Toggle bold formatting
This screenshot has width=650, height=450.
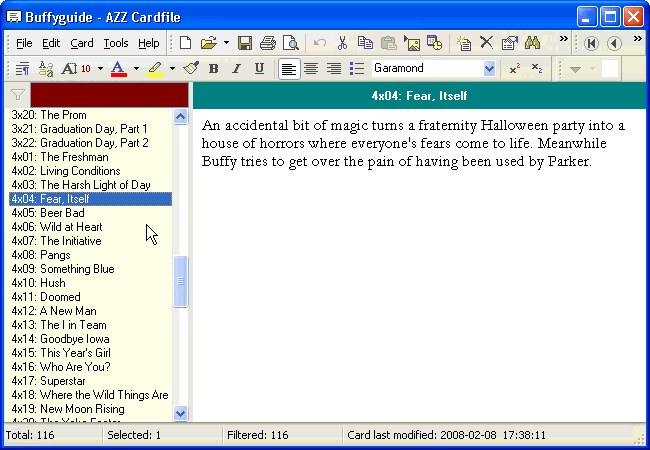[213, 68]
